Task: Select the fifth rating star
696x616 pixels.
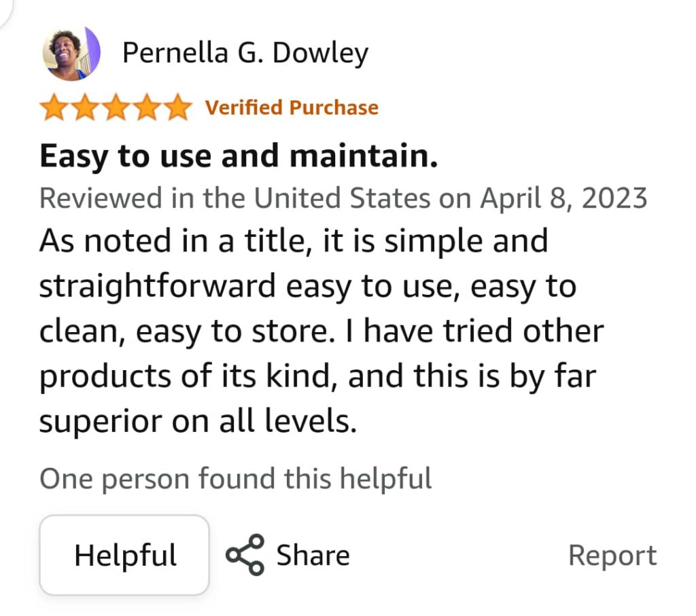Action: coord(177,107)
